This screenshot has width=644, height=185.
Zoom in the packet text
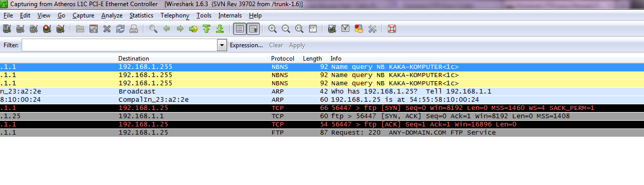coord(273,29)
